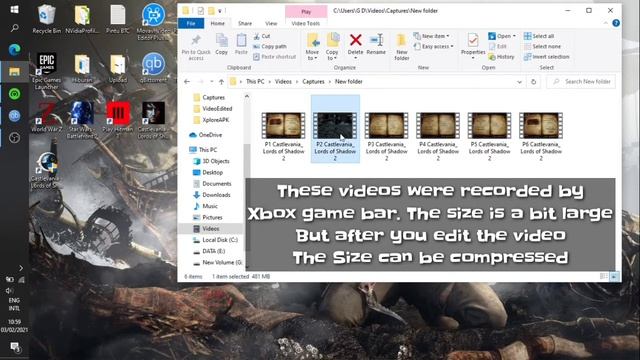Click Videos in the address breadcrumb
Screen dimensions: 640x360
(x=283, y=82)
